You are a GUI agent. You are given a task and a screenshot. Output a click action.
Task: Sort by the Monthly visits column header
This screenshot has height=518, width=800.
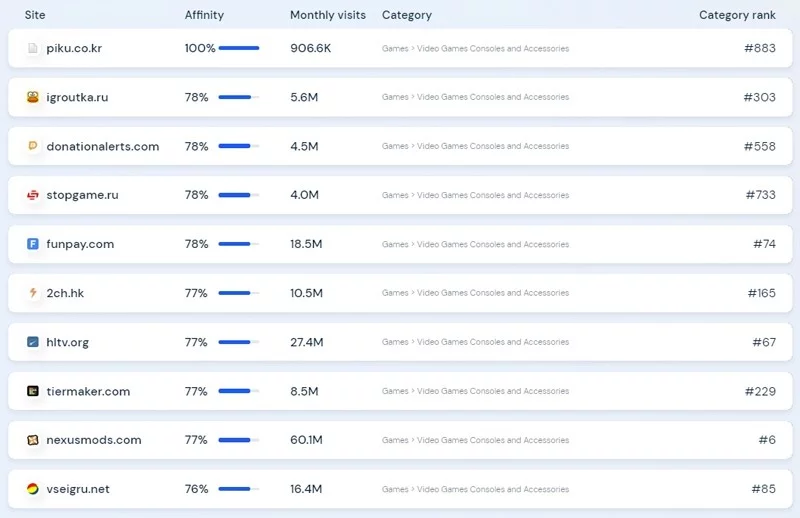(x=328, y=15)
